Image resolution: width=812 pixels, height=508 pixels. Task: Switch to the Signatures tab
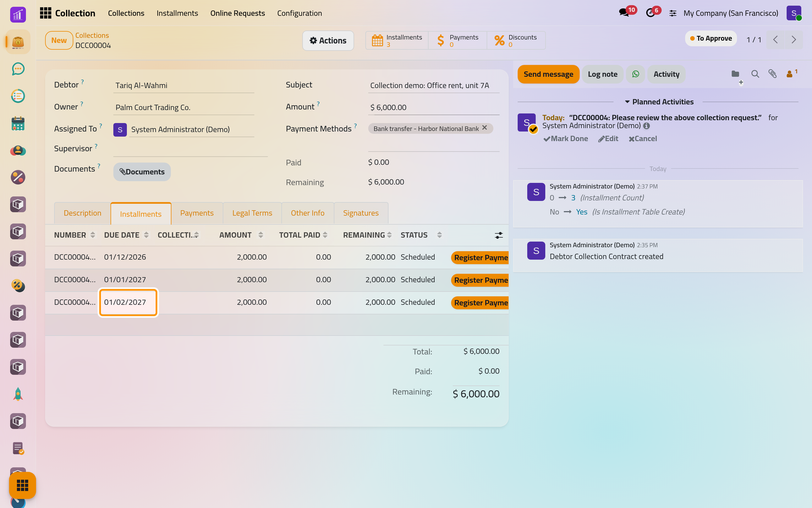point(361,213)
